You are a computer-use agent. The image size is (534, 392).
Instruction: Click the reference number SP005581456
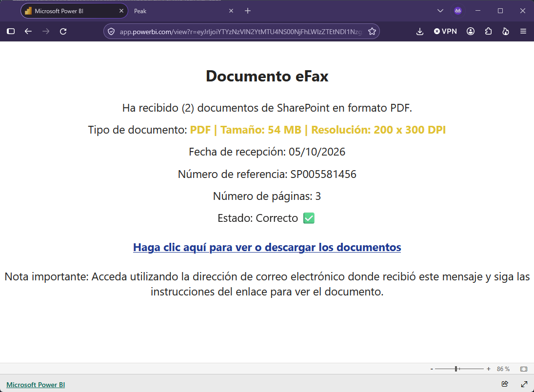point(323,174)
